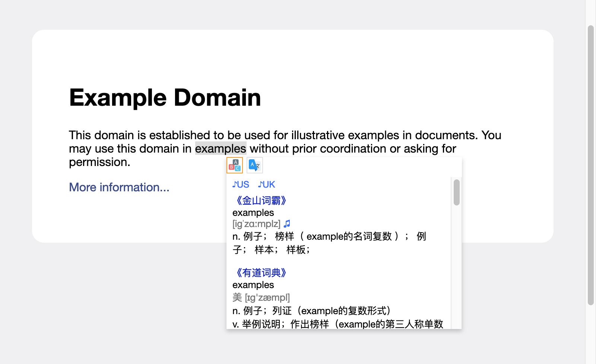This screenshot has width=596, height=364.
Task: Follow the More information... link
Action: pyautogui.click(x=119, y=187)
